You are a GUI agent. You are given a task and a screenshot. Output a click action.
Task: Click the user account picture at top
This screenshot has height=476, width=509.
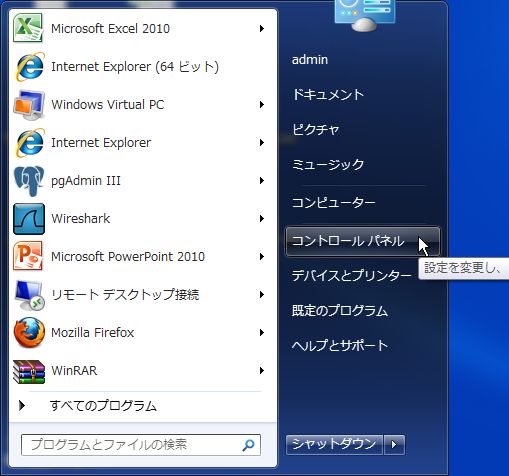pos(364,15)
